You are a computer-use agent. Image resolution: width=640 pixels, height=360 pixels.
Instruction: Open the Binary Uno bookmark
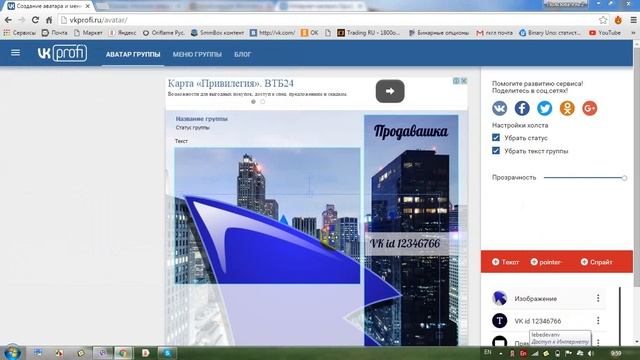tap(550, 33)
